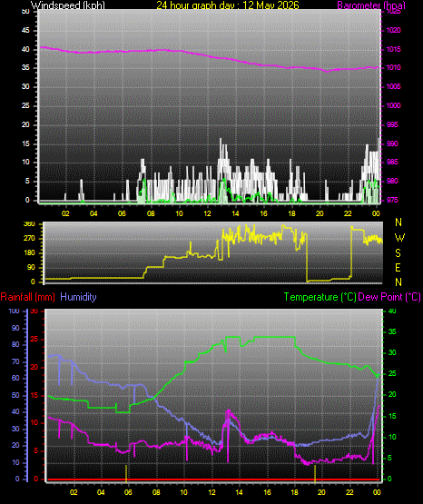Click the green 35 value on the temperature axis
The image size is (423, 504).
pos(392,331)
